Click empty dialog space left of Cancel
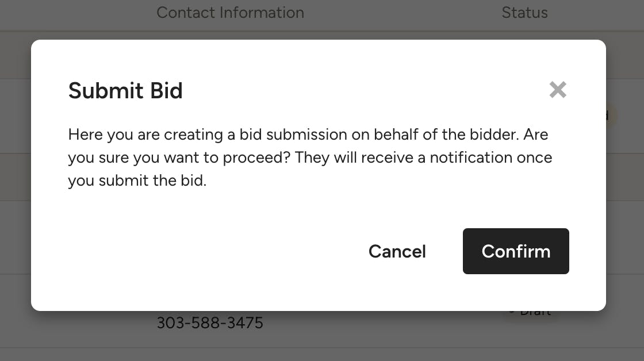 point(201,251)
